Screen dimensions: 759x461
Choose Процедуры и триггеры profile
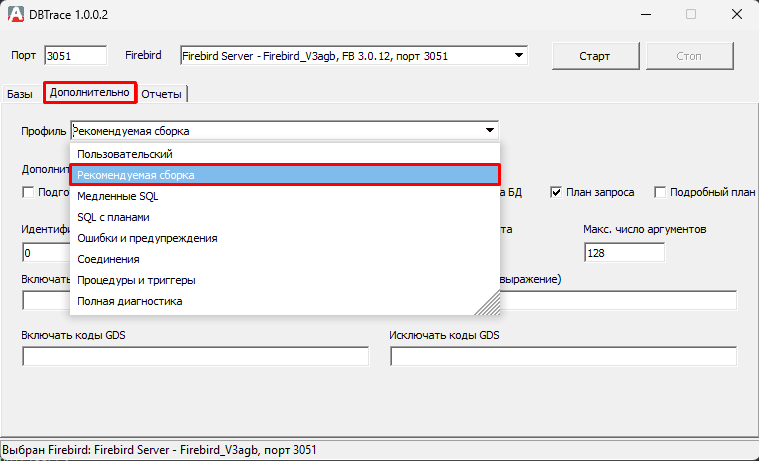(x=285, y=280)
